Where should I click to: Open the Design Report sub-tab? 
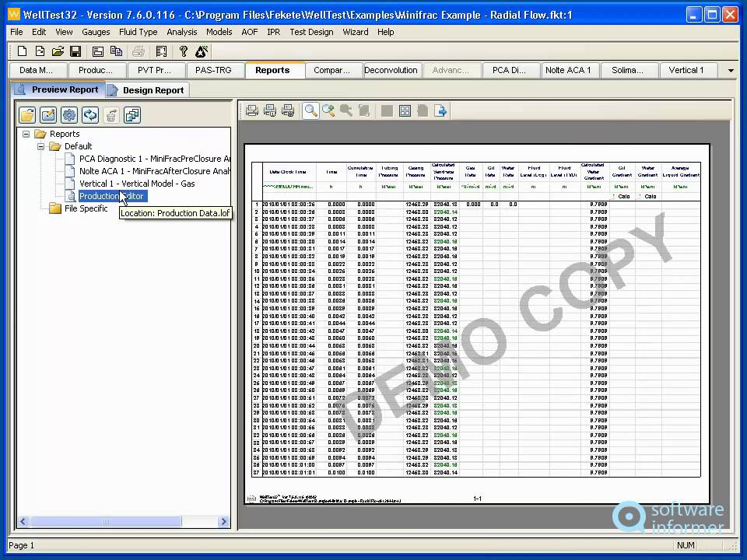point(148,90)
